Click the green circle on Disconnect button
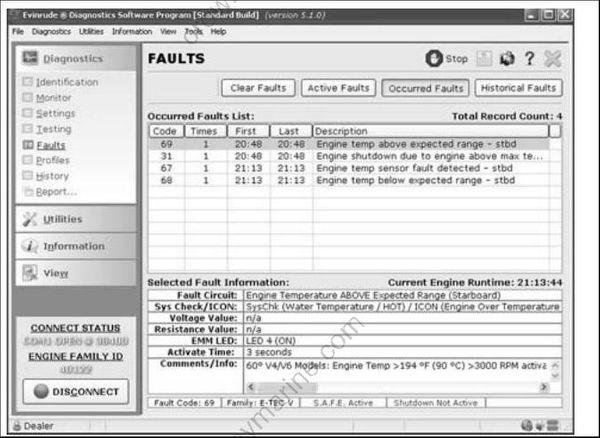 (41, 391)
